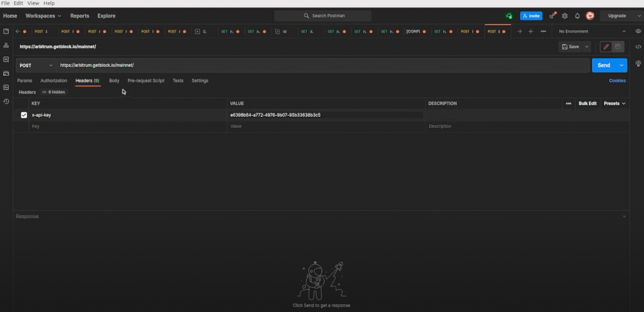Open the Tests tab
The image size is (644, 312).
178,81
